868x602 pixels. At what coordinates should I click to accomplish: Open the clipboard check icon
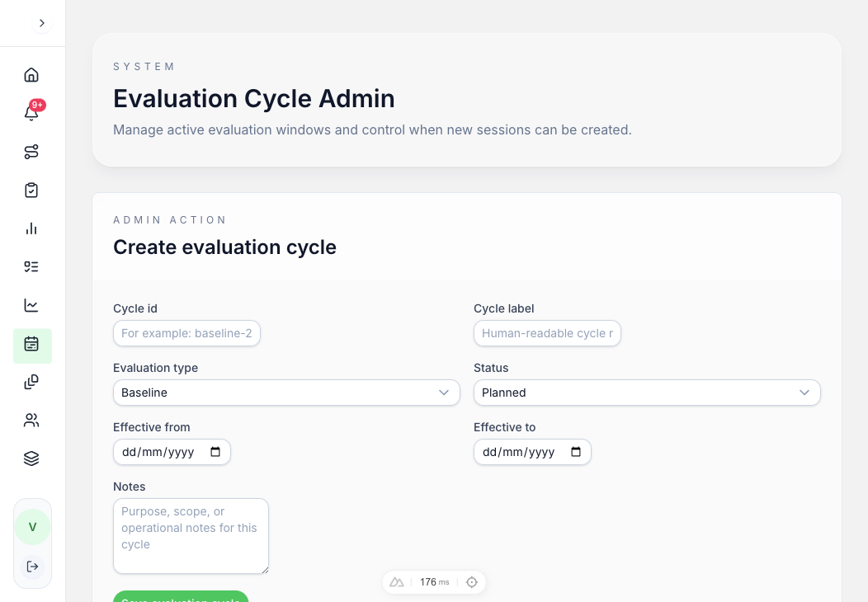click(31, 190)
